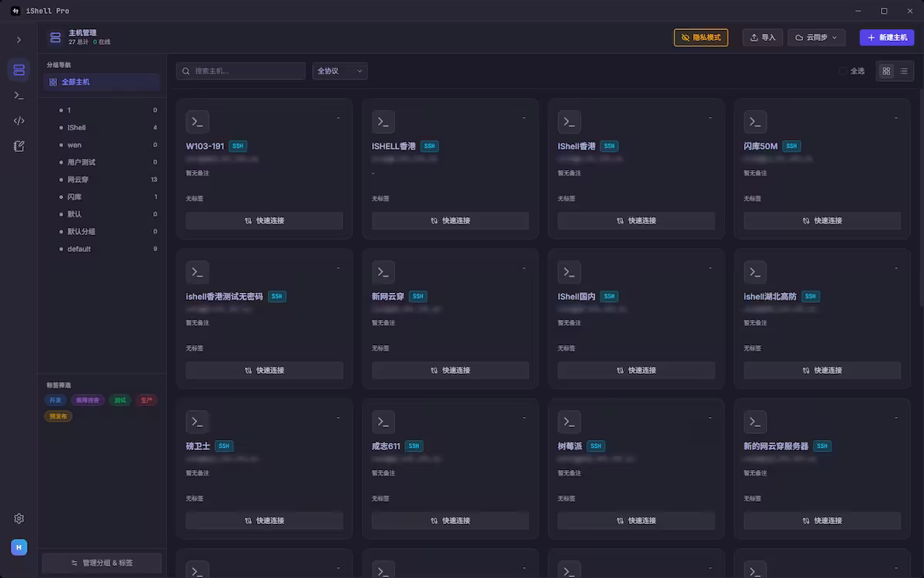The height and width of the screenshot is (578, 924).
Task: Open the 全协议 protocol dropdown
Action: coord(340,70)
